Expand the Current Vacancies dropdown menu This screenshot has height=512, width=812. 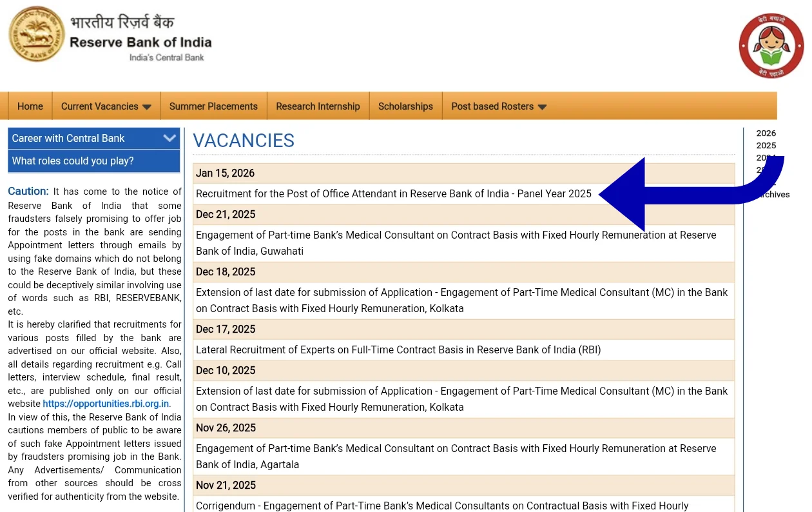(106, 106)
